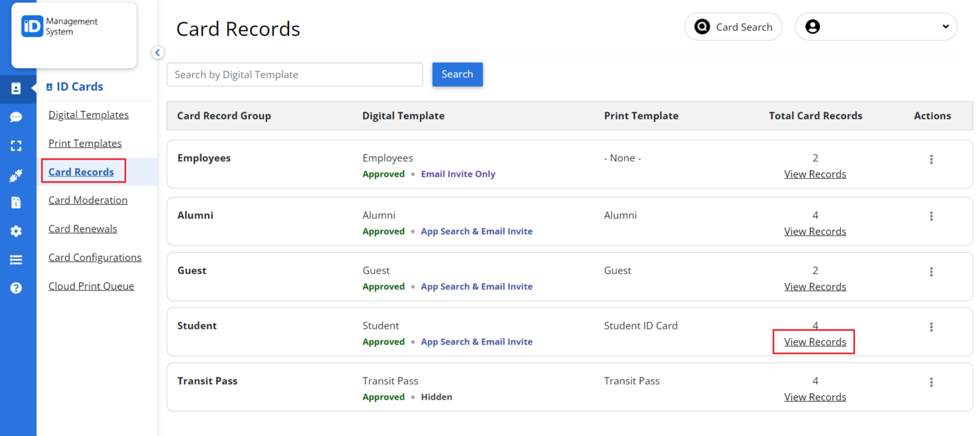
Task: Open the chat messages icon in the sidebar
Action: pos(17,117)
